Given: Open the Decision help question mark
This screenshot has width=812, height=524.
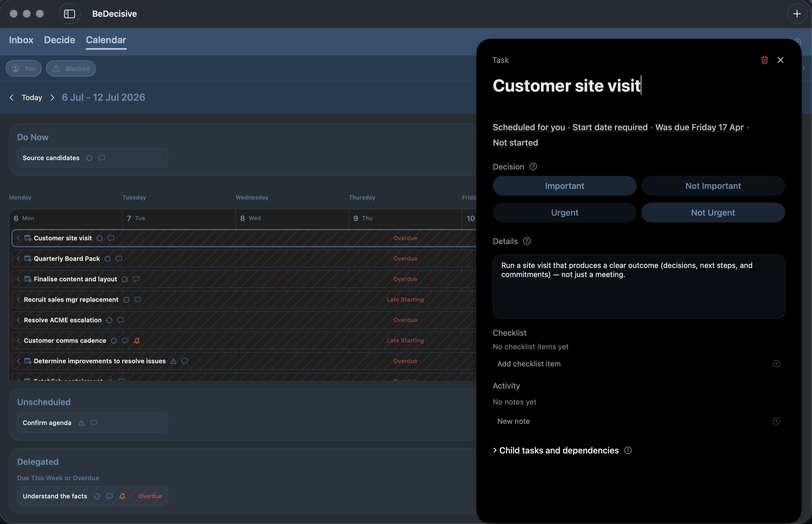Looking at the screenshot, I should (x=533, y=167).
